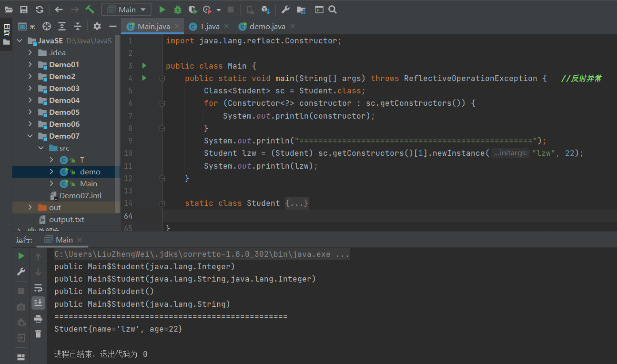Switch to the demo.java editor tab

267,26
